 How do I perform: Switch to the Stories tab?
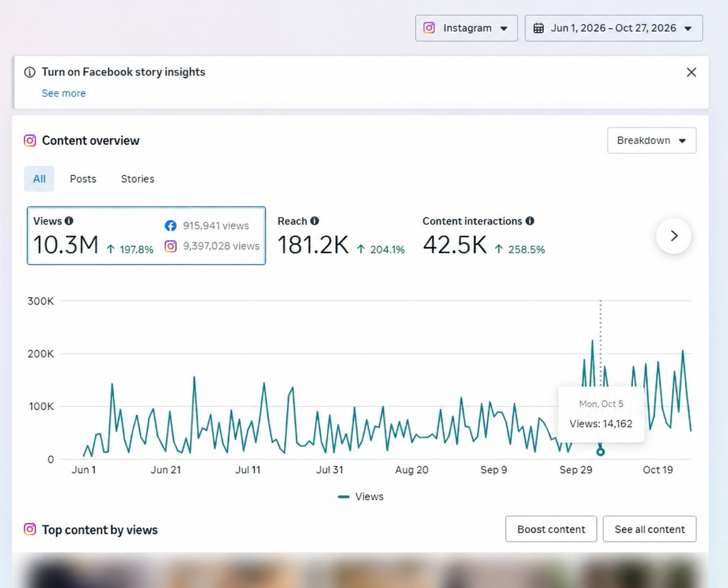pyautogui.click(x=138, y=179)
